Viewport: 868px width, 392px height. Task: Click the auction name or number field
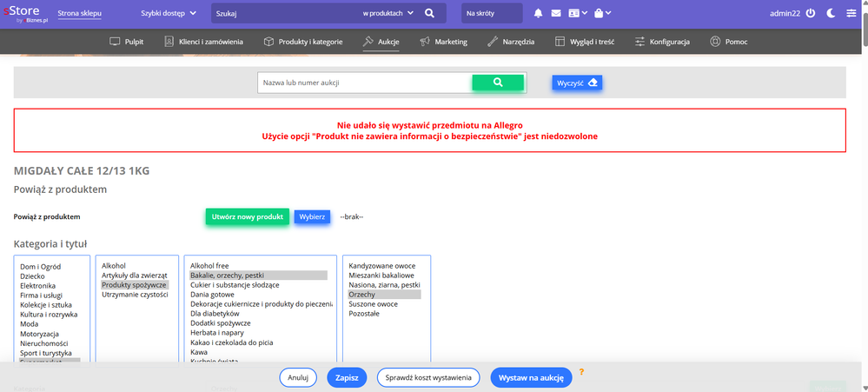click(x=365, y=83)
